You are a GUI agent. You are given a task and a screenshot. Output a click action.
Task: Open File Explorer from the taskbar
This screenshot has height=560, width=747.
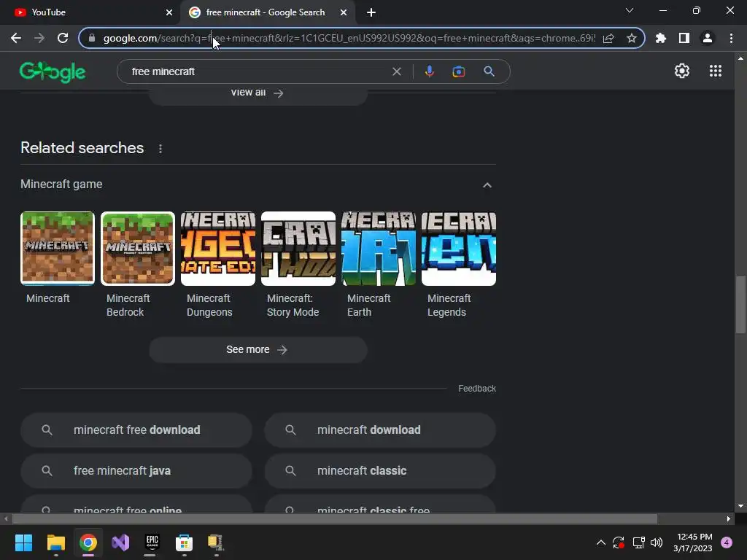(55, 542)
